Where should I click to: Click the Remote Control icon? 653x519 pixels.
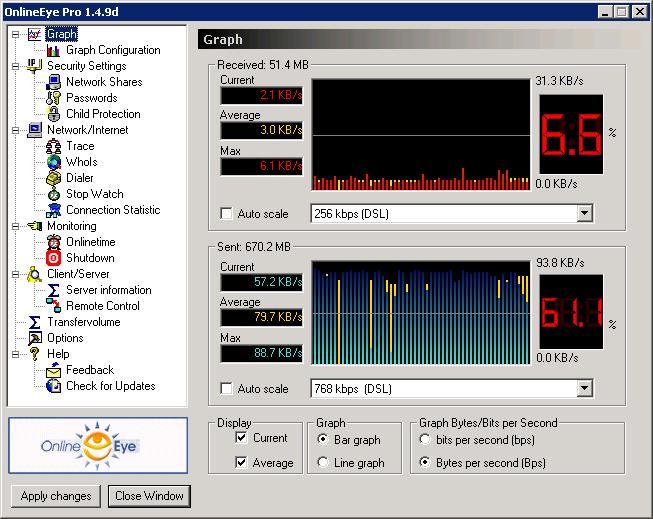click(x=53, y=306)
